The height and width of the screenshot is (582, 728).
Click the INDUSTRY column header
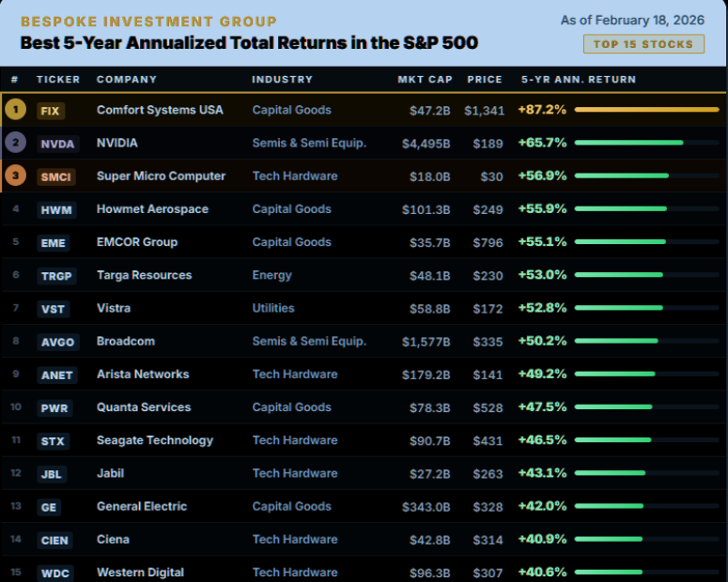click(x=282, y=80)
